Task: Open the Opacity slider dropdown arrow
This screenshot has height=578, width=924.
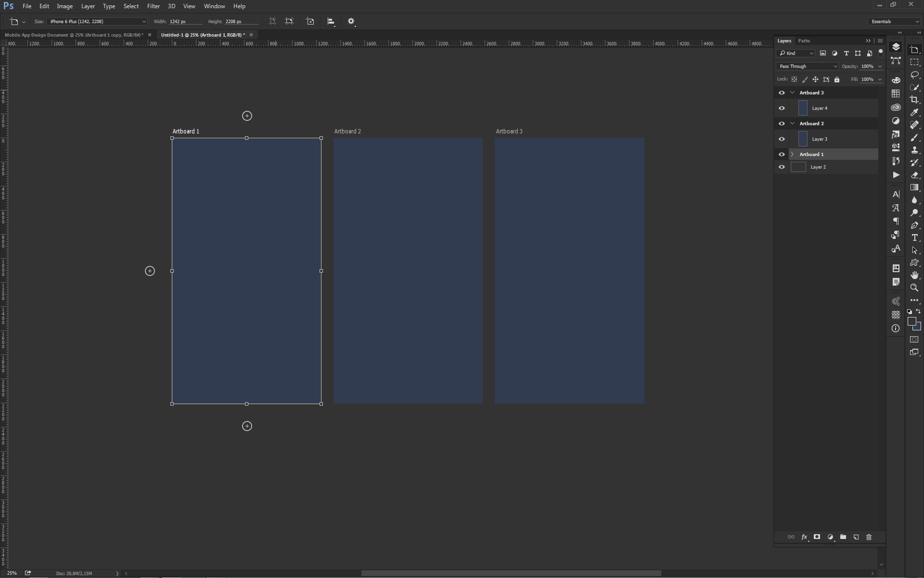Action: (880, 66)
